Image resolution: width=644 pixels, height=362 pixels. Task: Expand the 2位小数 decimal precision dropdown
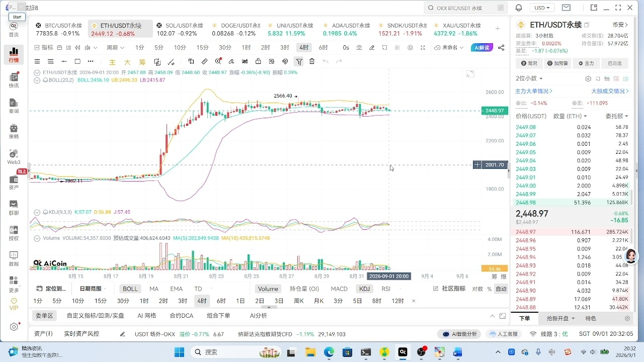pos(529,78)
